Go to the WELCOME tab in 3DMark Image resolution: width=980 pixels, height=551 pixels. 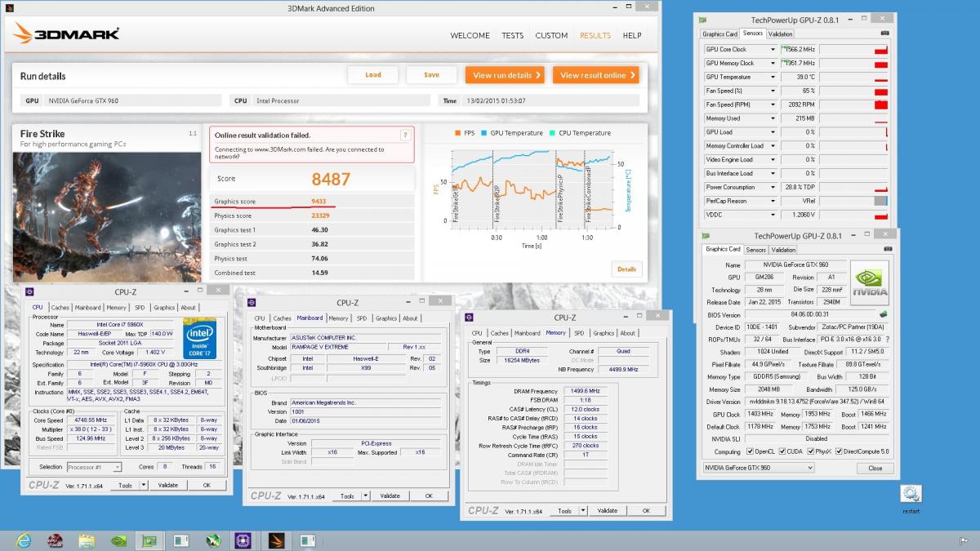(x=470, y=36)
